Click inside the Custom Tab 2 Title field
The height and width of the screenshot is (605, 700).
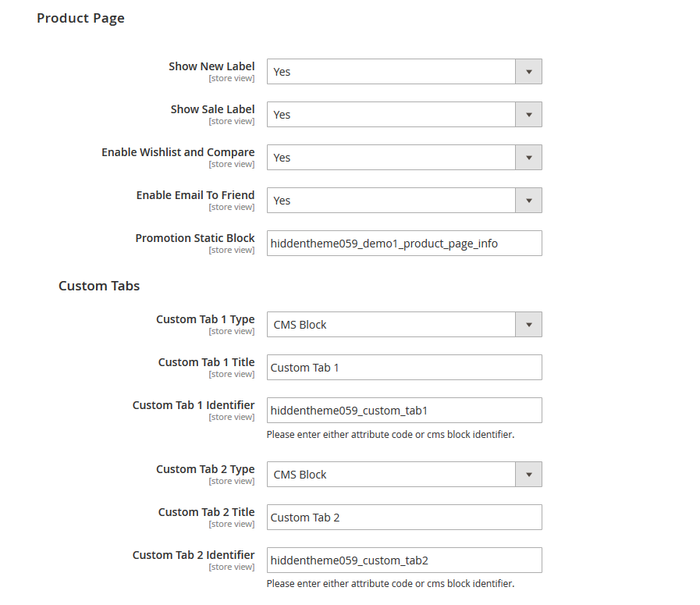tap(404, 517)
